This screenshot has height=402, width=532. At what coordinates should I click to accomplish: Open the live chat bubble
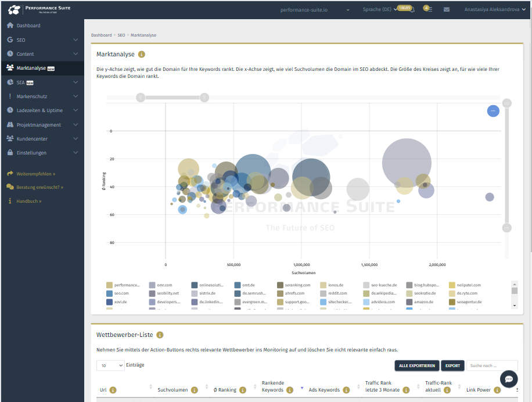(509, 379)
